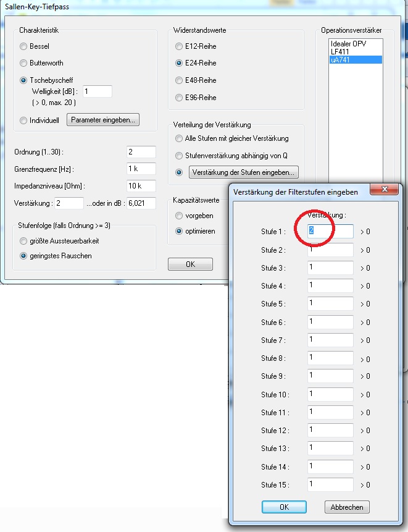Confirm main Sallen-Key dialog with OK
Image resolution: width=408 pixels, height=532 pixels.
tap(191, 264)
